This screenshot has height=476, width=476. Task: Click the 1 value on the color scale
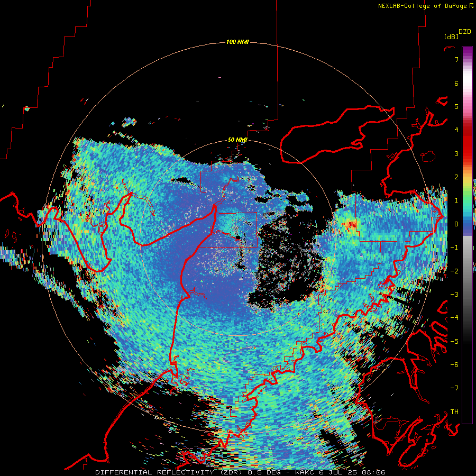pyautogui.click(x=456, y=200)
